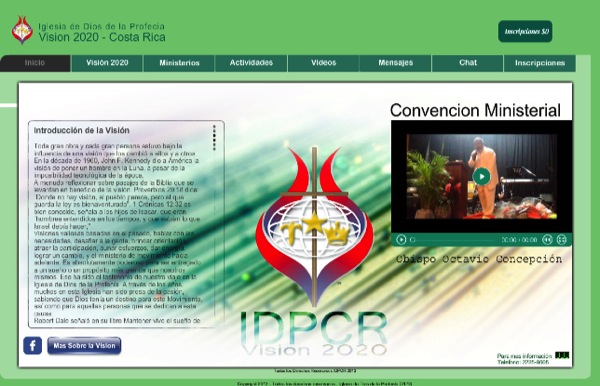
Task: Open the Chat menu item
Action: point(468,63)
